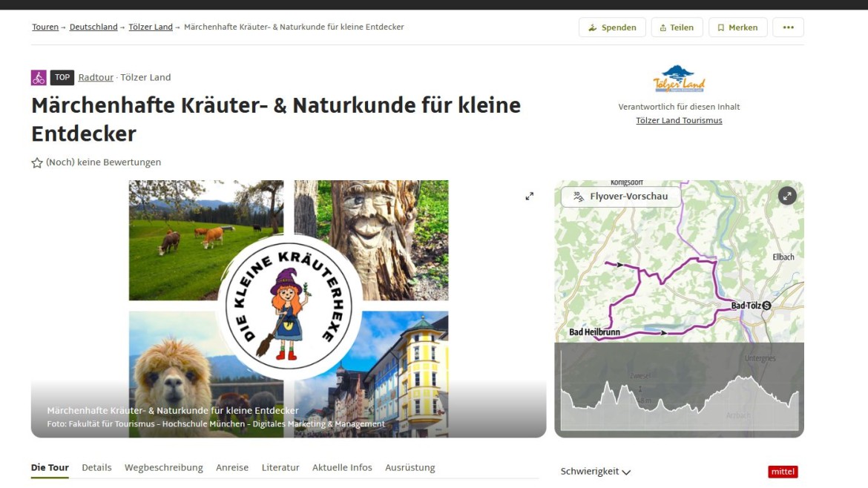Screen dimensions: 868x488
Task: Click Ellbach label on the map
Action: (x=783, y=257)
